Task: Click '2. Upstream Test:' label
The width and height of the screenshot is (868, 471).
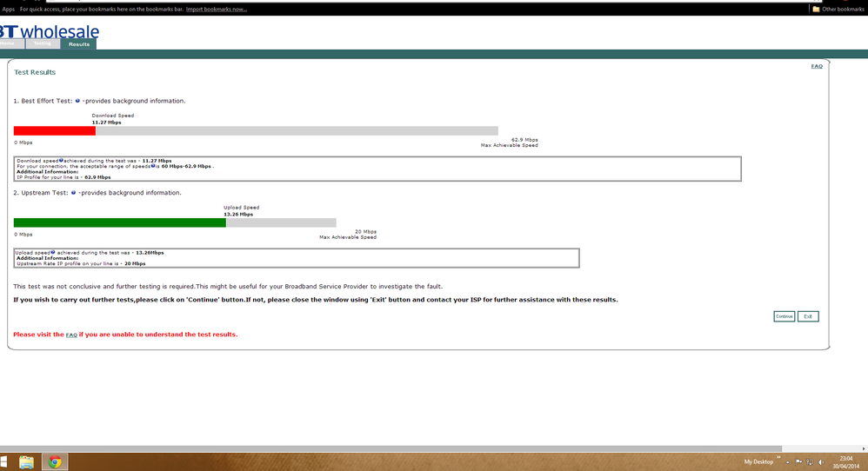Action: (x=40, y=193)
